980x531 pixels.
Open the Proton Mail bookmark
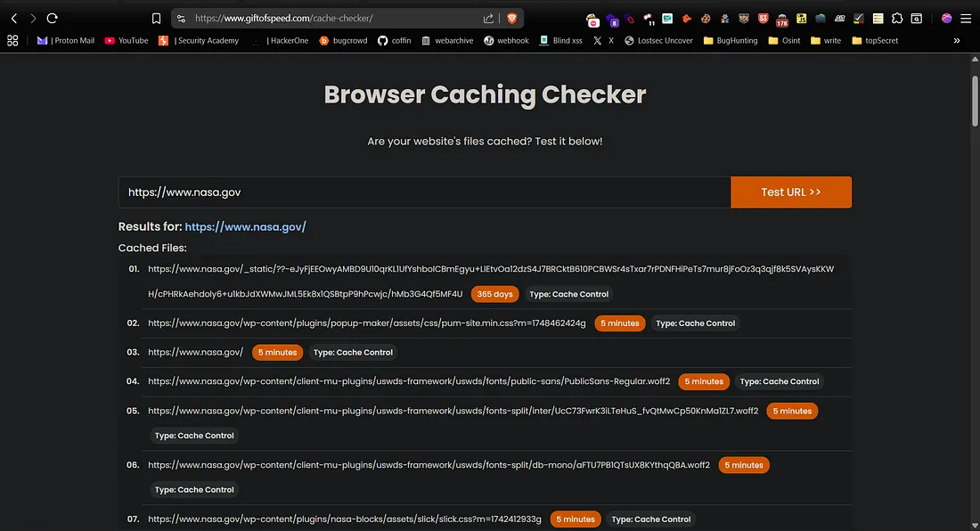(66, 41)
